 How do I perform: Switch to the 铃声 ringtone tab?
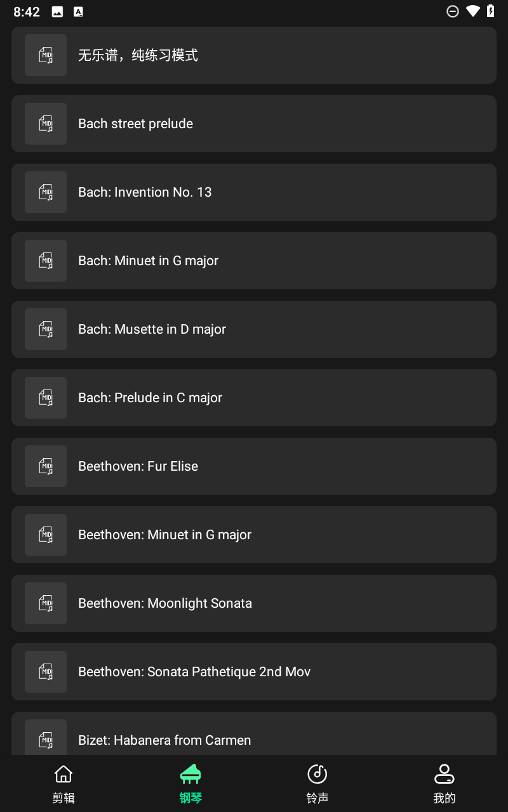(317, 784)
